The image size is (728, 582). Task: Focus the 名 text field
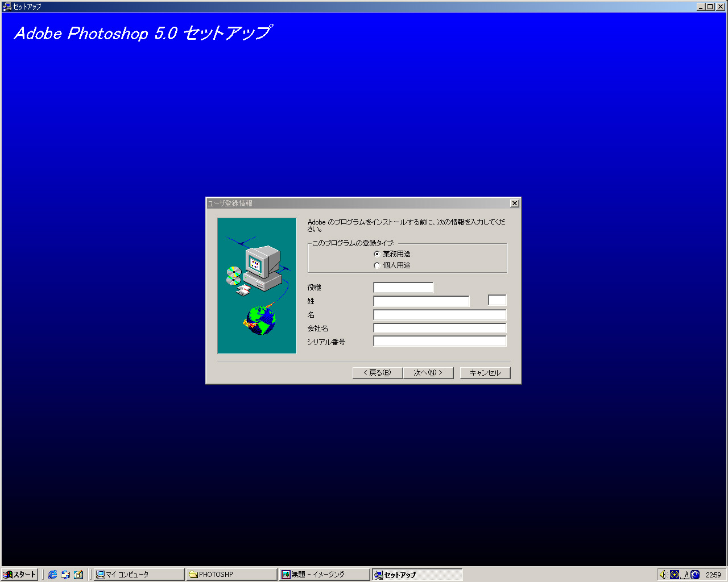click(440, 315)
